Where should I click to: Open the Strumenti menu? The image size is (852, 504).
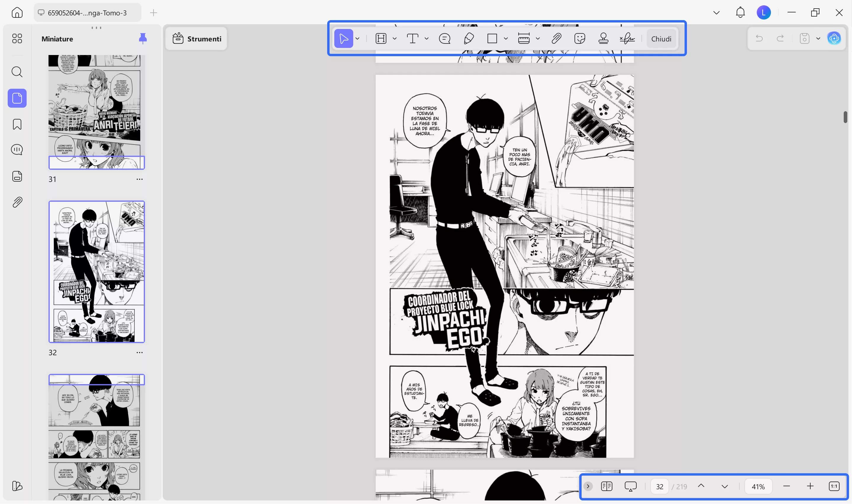click(197, 39)
